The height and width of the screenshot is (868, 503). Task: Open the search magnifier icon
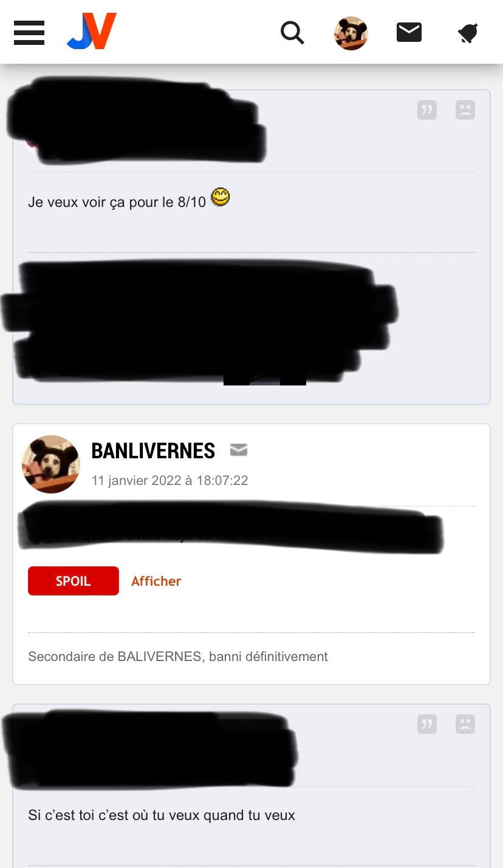pos(292,33)
